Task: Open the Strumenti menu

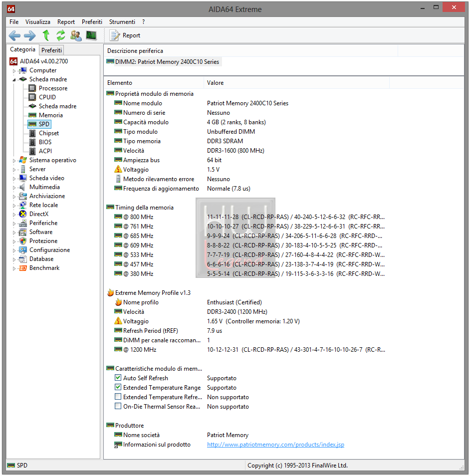Action: click(x=122, y=22)
